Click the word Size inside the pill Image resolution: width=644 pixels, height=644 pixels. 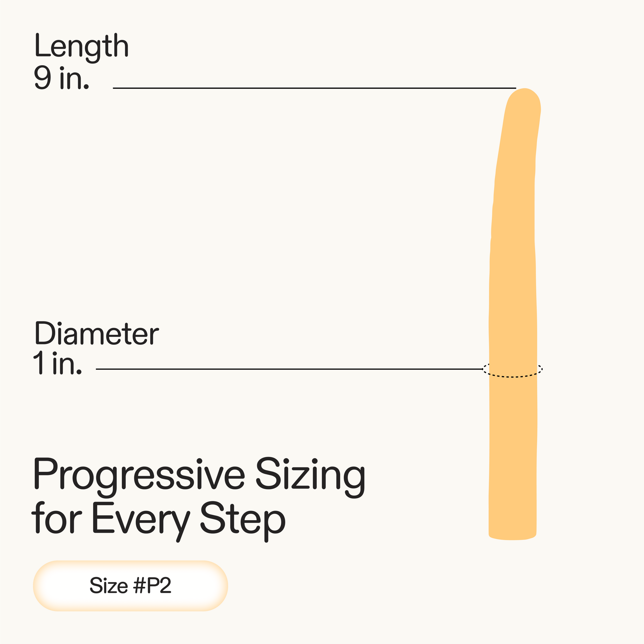click(x=109, y=586)
